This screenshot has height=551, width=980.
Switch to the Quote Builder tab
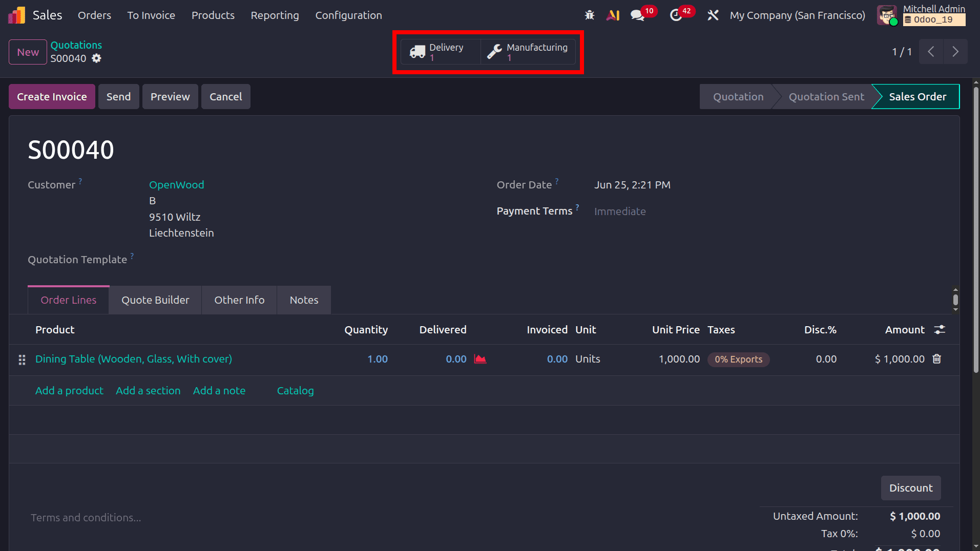pyautogui.click(x=155, y=300)
